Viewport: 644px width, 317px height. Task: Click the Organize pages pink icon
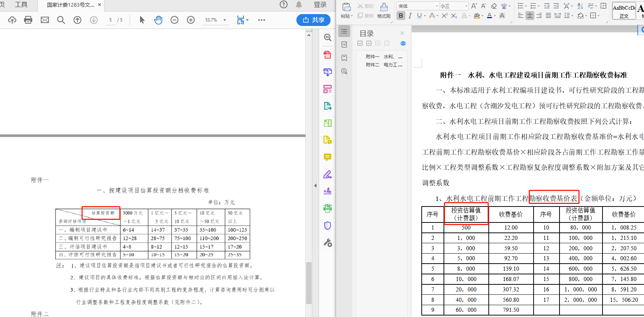pos(328,89)
